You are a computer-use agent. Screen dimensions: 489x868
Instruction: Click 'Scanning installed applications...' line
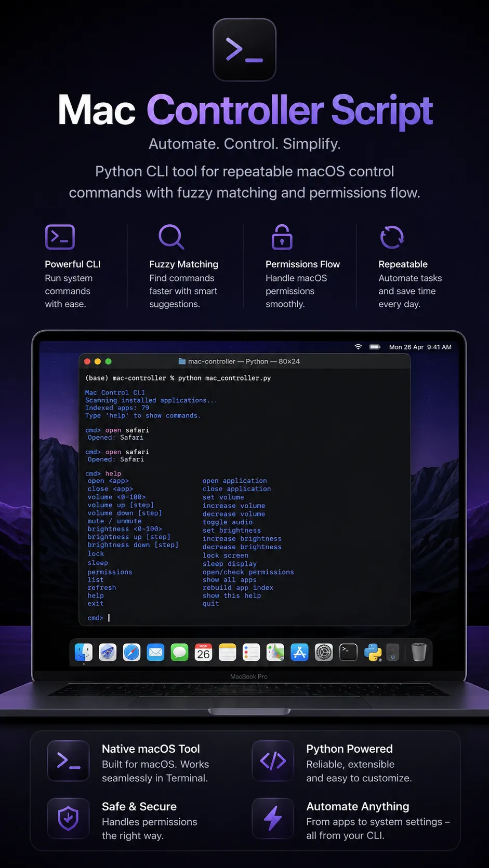point(151,400)
